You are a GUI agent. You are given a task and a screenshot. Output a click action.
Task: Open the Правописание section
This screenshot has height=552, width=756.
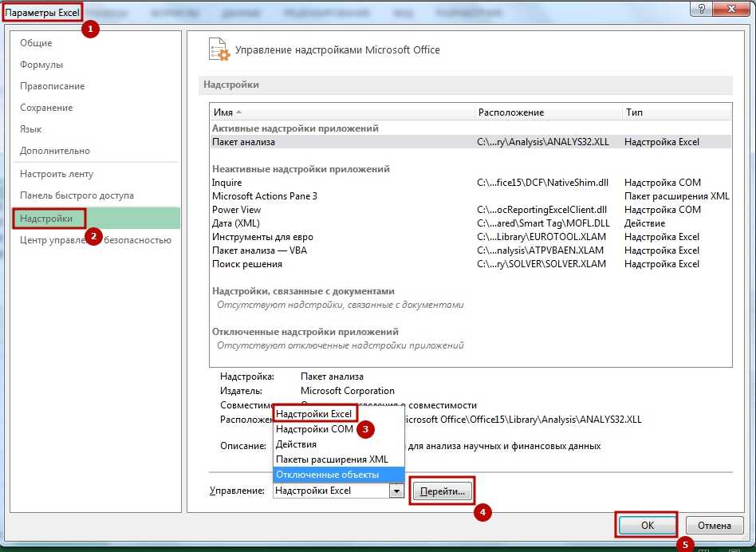(x=52, y=86)
